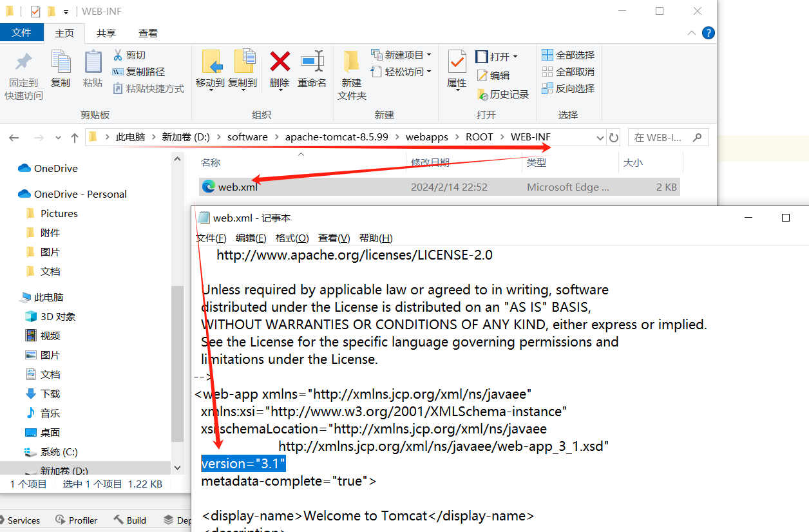Click the Services tab in bottom bar

(x=21, y=520)
